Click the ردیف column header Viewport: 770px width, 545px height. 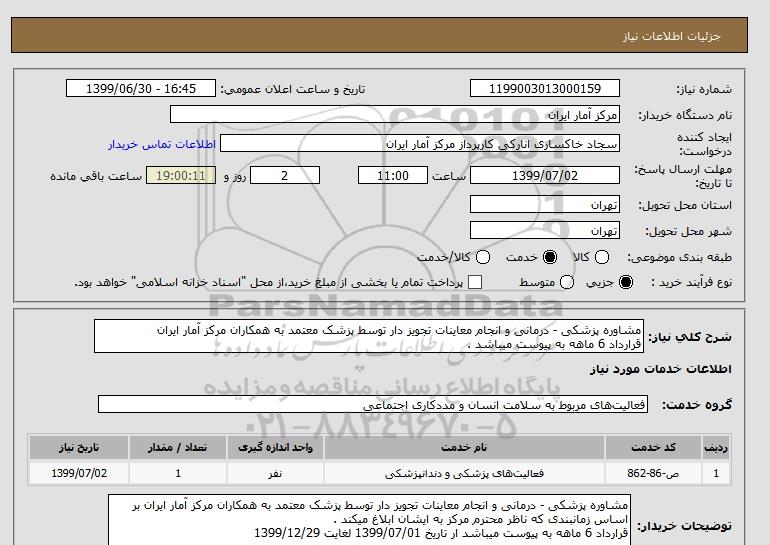716,447
